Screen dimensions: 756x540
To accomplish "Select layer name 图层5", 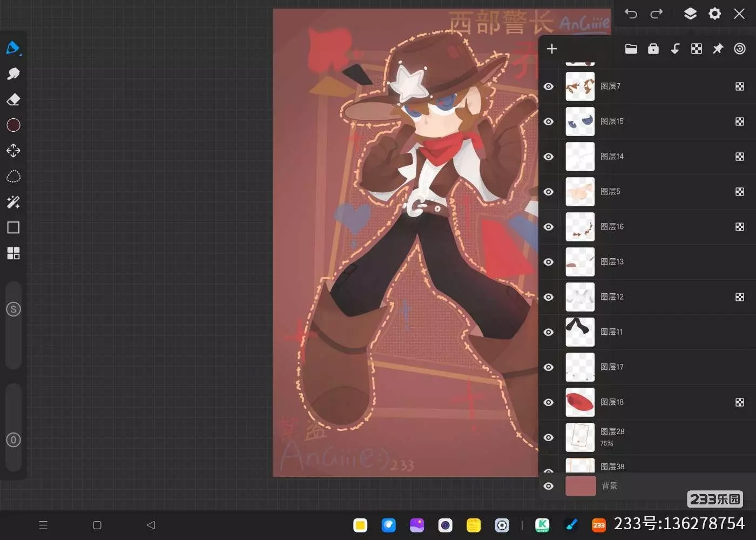I will (x=610, y=192).
